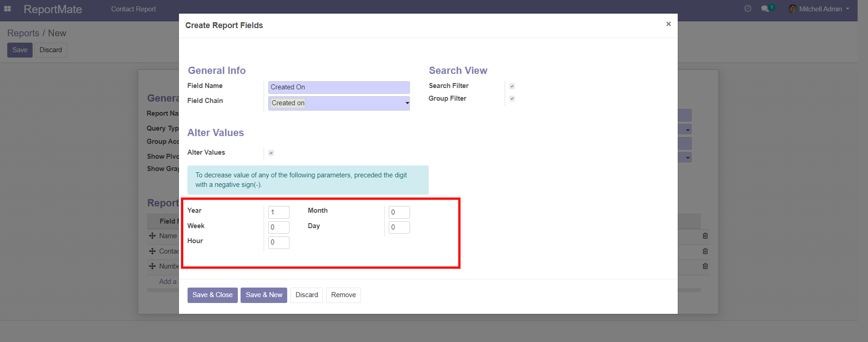
Task: Uncheck the Alter Values checkbox
Action: pos(271,153)
